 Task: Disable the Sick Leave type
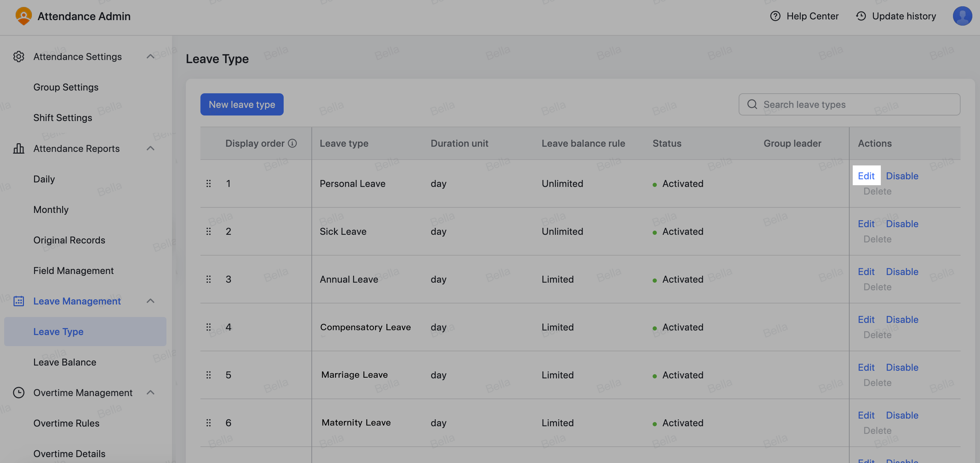point(902,224)
